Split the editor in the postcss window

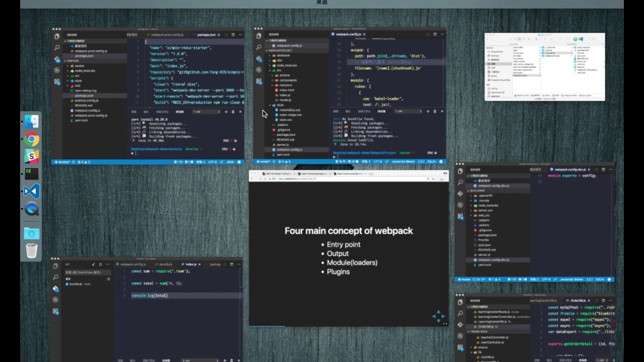(233, 35)
